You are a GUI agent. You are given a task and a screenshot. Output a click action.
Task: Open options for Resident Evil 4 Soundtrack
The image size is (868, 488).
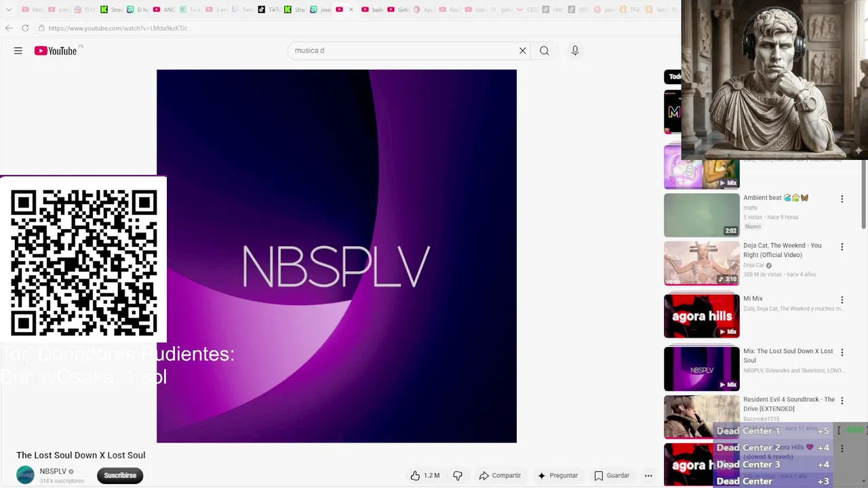tap(842, 401)
